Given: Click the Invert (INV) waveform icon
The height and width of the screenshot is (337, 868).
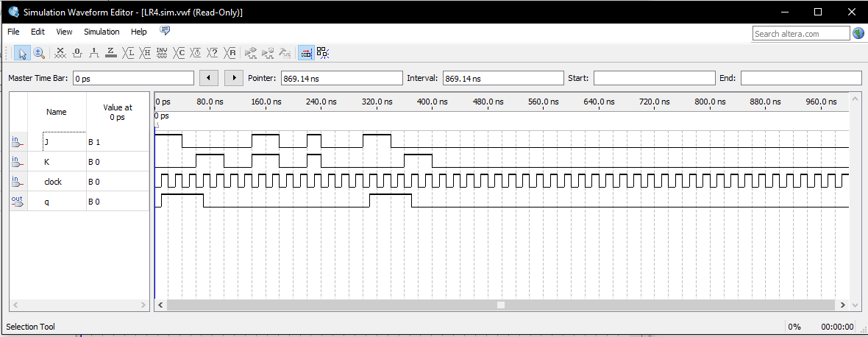Looking at the screenshot, I should [162, 53].
